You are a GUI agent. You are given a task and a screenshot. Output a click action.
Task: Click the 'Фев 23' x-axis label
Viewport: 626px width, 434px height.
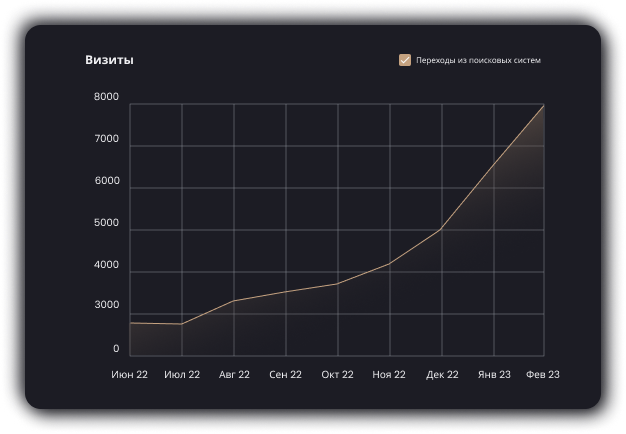543,375
